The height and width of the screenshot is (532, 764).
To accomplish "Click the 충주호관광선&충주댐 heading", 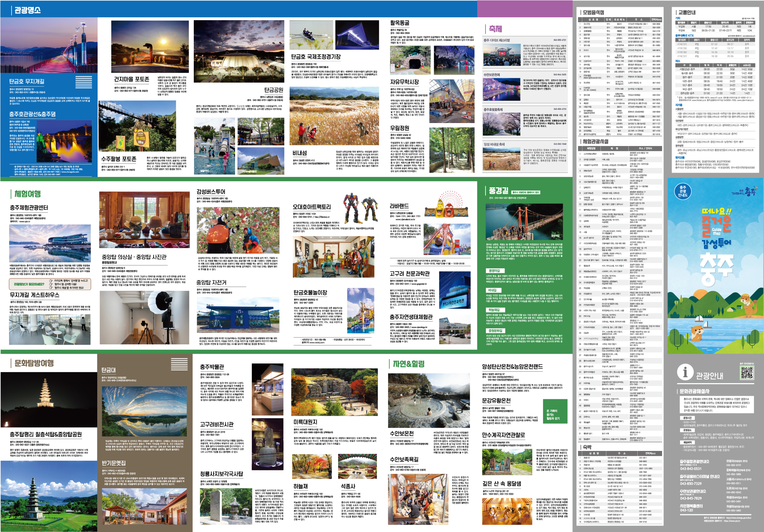I will (32, 114).
